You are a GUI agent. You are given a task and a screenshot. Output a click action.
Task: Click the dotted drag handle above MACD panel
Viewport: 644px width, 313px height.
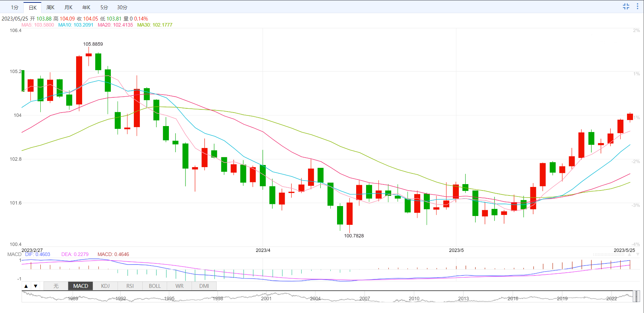click(x=609, y=255)
